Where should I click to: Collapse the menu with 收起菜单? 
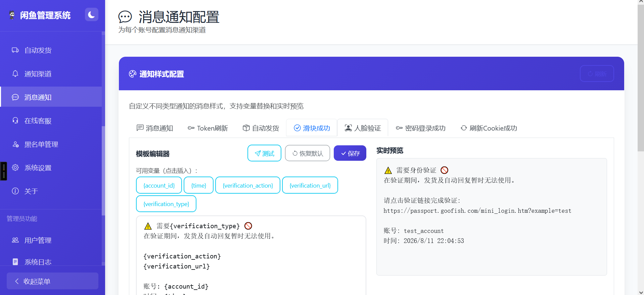tap(52, 281)
